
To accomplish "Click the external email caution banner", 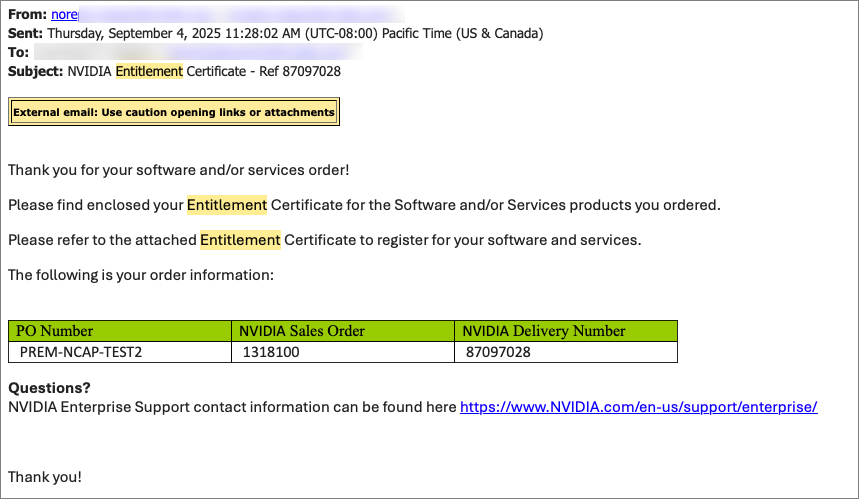I will tap(174, 112).
